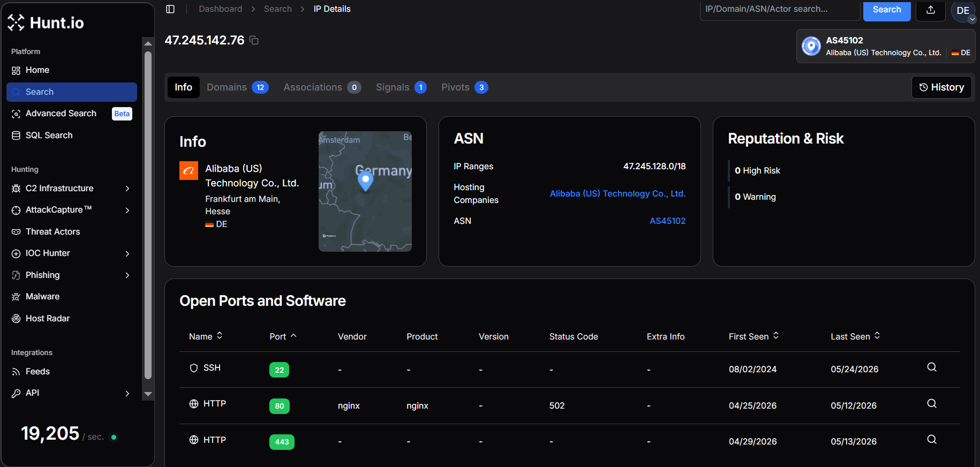
Task: Click the AttackCapture icon
Action: pos(16,210)
